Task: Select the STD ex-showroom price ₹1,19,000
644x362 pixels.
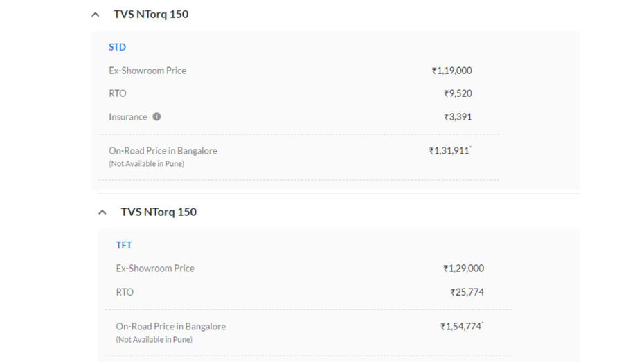Action: tap(451, 71)
